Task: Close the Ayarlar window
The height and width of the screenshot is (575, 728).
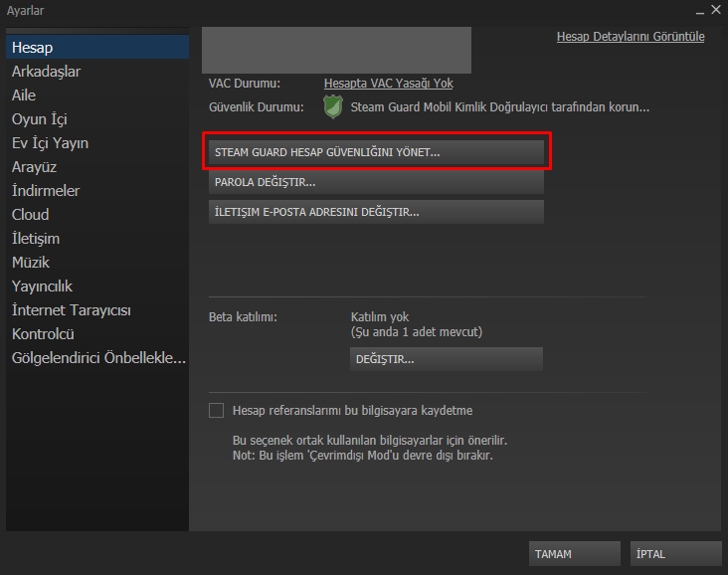Action: click(716, 10)
